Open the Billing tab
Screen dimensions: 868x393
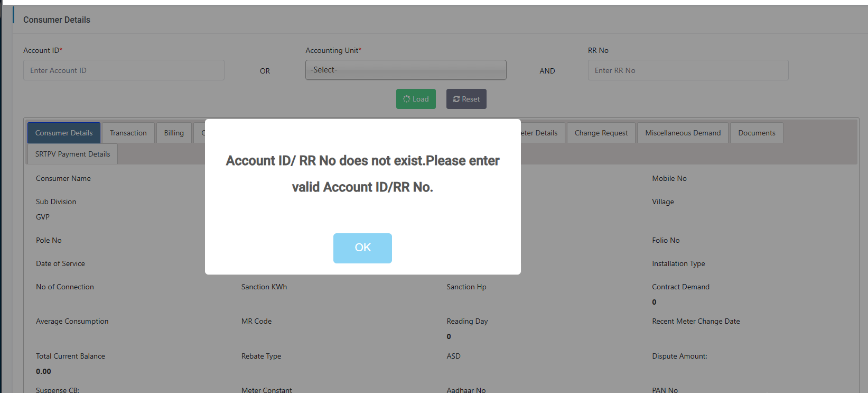point(174,133)
